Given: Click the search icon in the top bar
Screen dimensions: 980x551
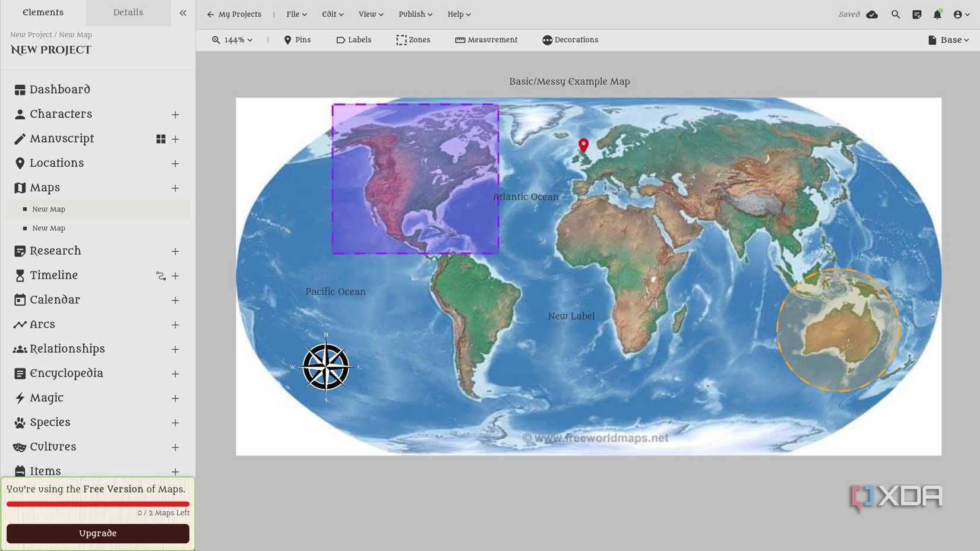Looking at the screenshot, I should pyautogui.click(x=896, y=14).
